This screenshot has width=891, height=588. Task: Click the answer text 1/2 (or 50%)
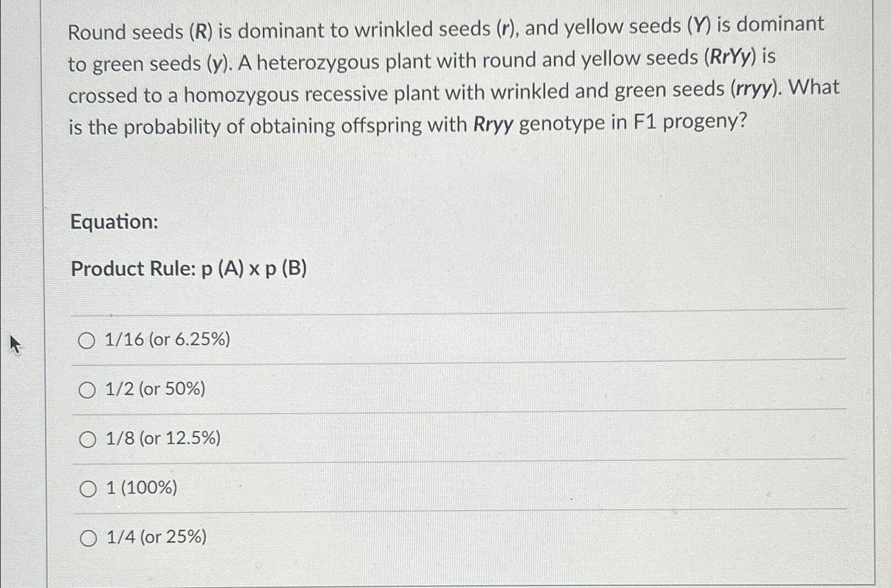click(156, 390)
